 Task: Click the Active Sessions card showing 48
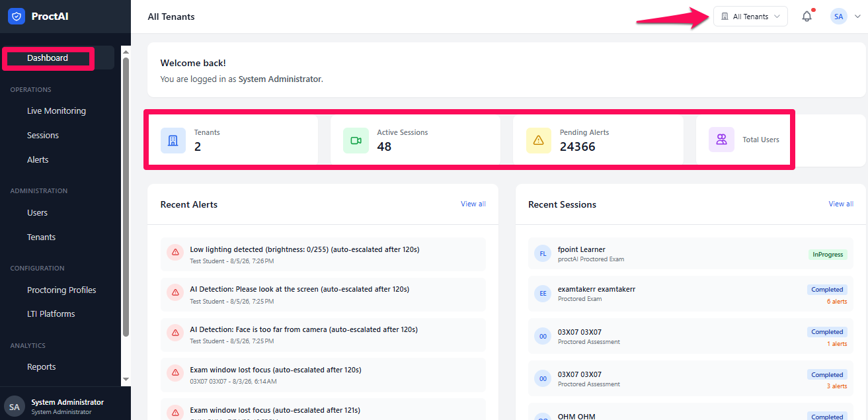coord(415,140)
